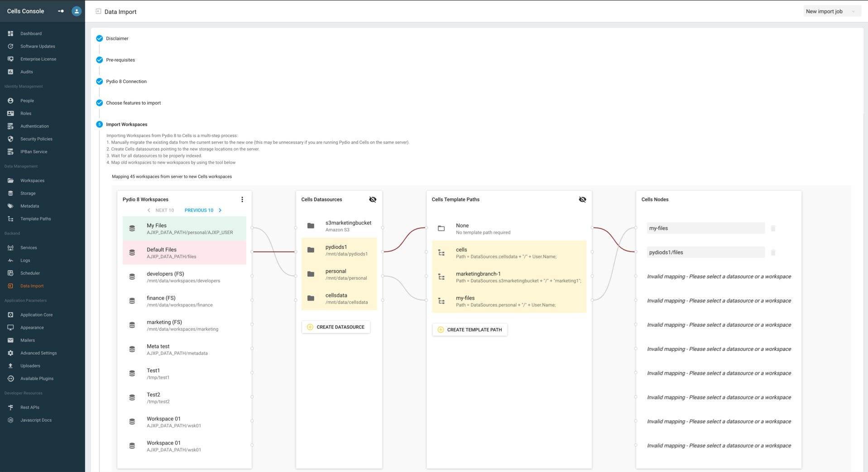The height and width of the screenshot is (472, 868).
Task: Click the Security Policies shield icon
Action: pos(10,139)
